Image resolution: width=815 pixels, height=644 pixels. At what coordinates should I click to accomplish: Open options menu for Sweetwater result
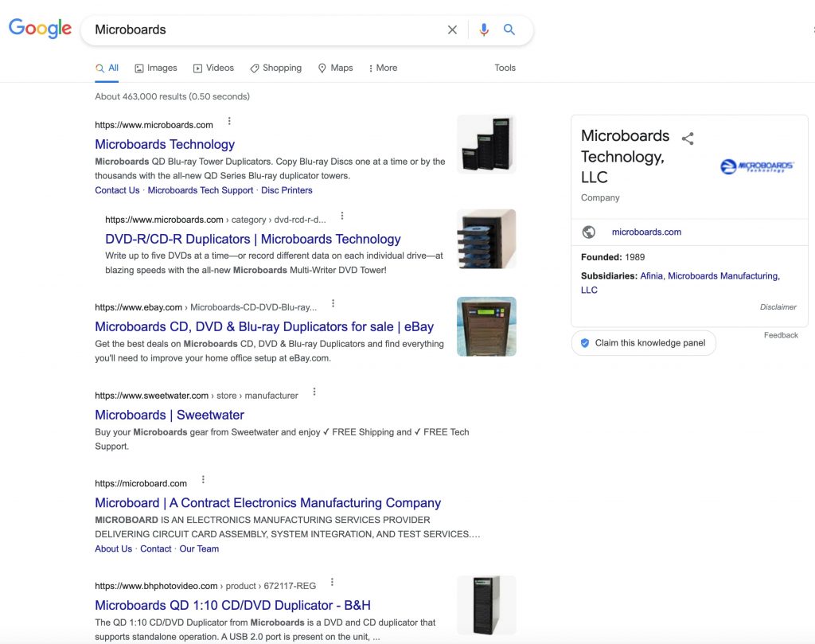point(314,392)
